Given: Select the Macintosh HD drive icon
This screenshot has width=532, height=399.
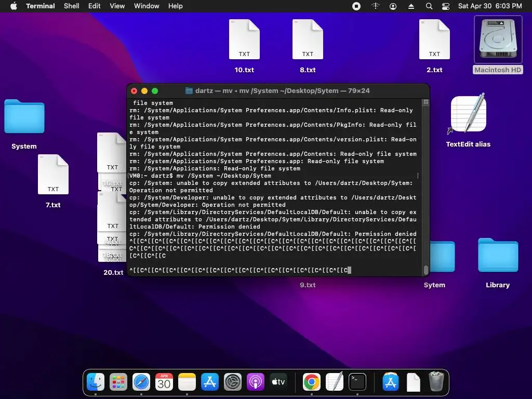Looking at the screenshot, I should (x=498, y=39).
